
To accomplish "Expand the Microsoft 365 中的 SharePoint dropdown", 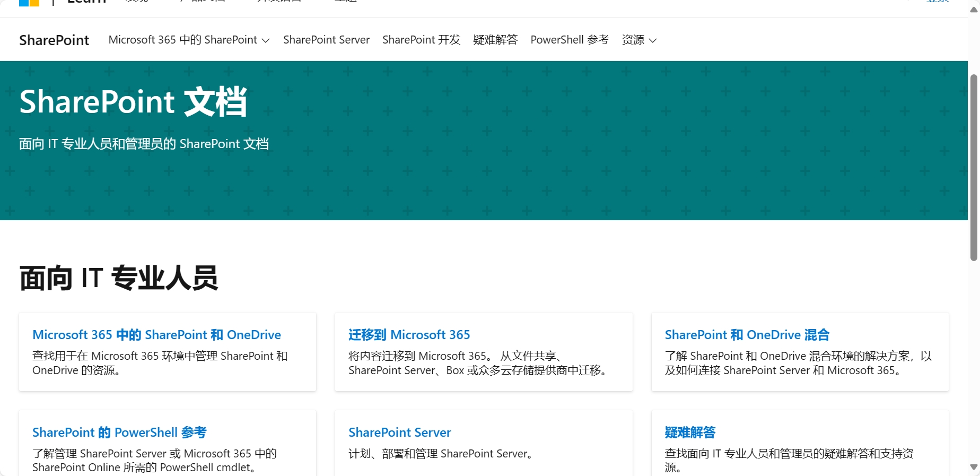I will tap(189, 40).
